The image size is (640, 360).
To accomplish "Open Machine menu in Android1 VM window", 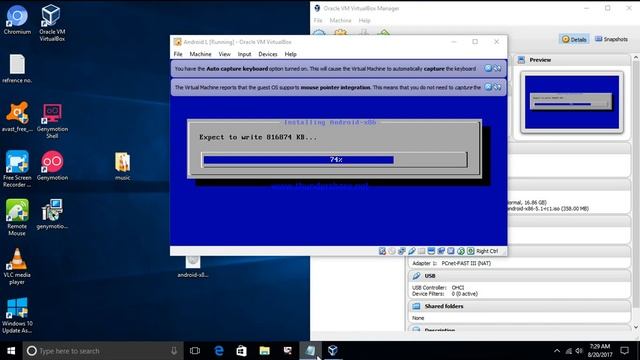I will coord(200,54).
